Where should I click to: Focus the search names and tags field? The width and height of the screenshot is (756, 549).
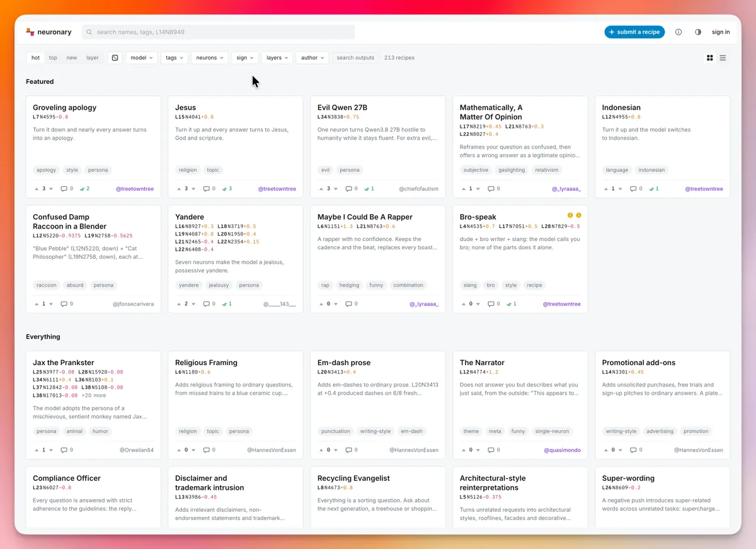tap(219, 32)
